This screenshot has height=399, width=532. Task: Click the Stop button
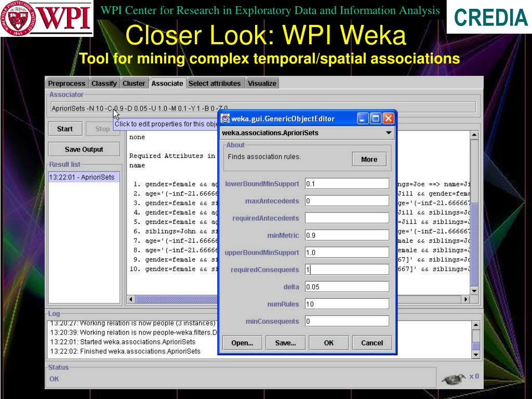tap(102, 129)
